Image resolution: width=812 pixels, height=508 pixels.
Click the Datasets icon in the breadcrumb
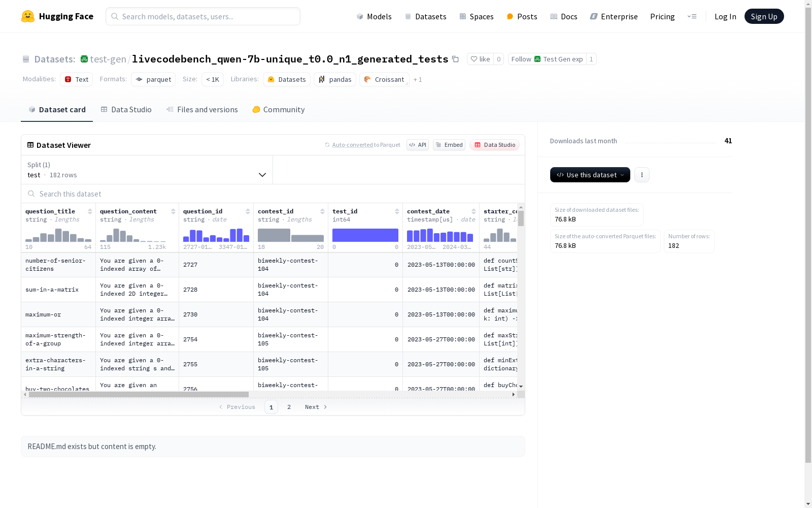point(26,59)
